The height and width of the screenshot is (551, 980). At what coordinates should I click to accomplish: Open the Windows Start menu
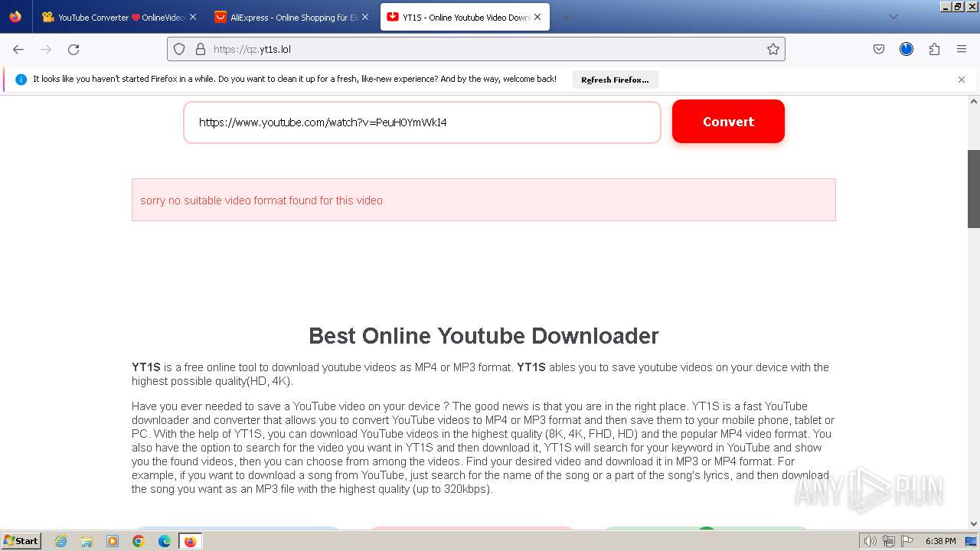click(21, 541)
